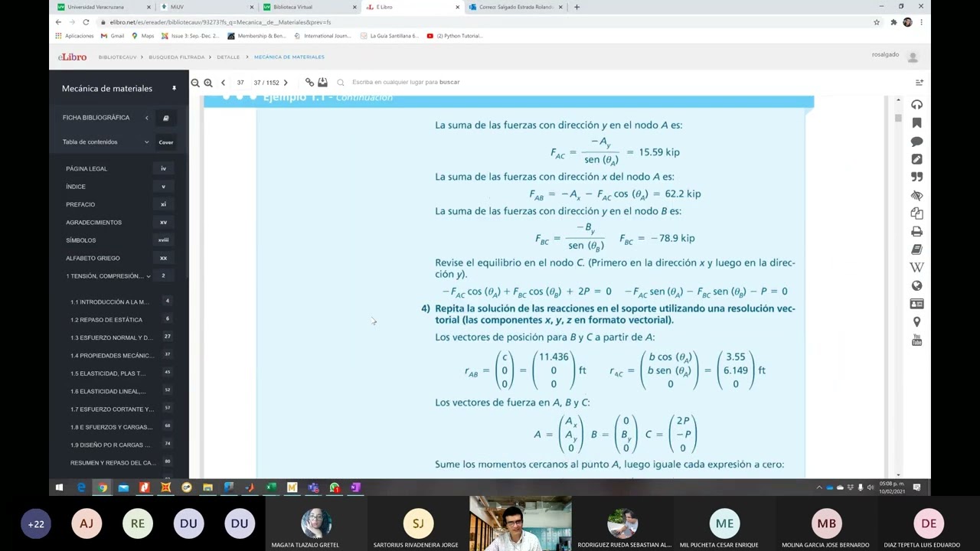Go to DETALLE breadcrumb
This screenshot has width=980, height=551.
point(228,57)
